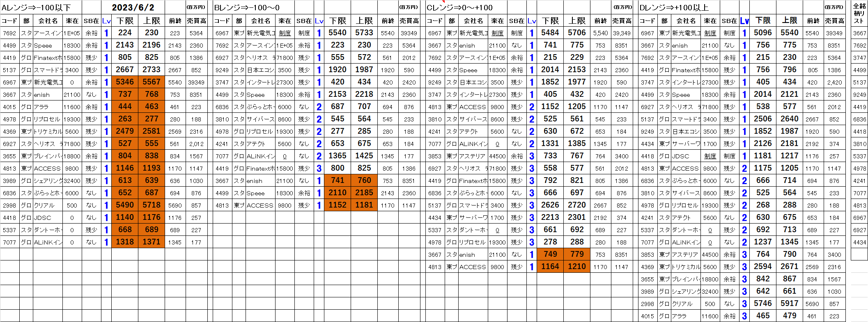The image size is (868, 322).
Task: Select the orange cell 1318
Action: pyautogui.click(x=125, y=242)
